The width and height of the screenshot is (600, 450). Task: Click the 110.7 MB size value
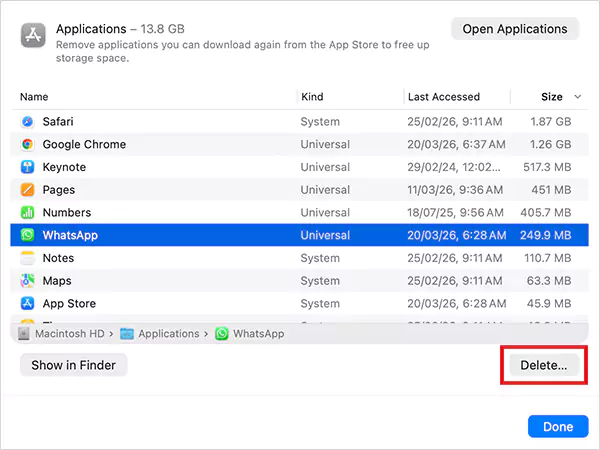click(548, 258)
